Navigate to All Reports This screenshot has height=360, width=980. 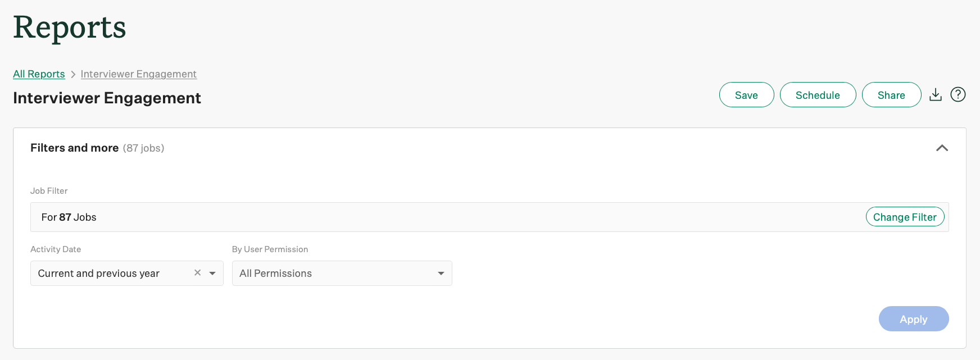pyautogui.click(x=39, y=74)
